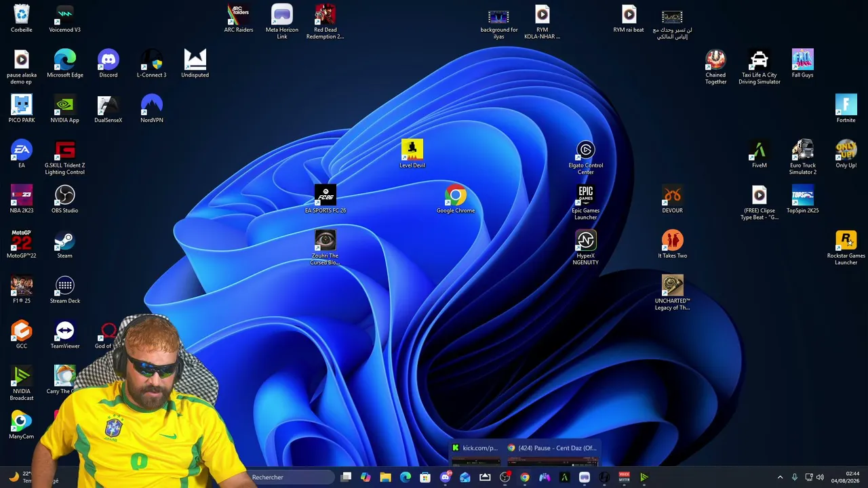Open File Explorer from the taskbar

[x=385, y=477]
